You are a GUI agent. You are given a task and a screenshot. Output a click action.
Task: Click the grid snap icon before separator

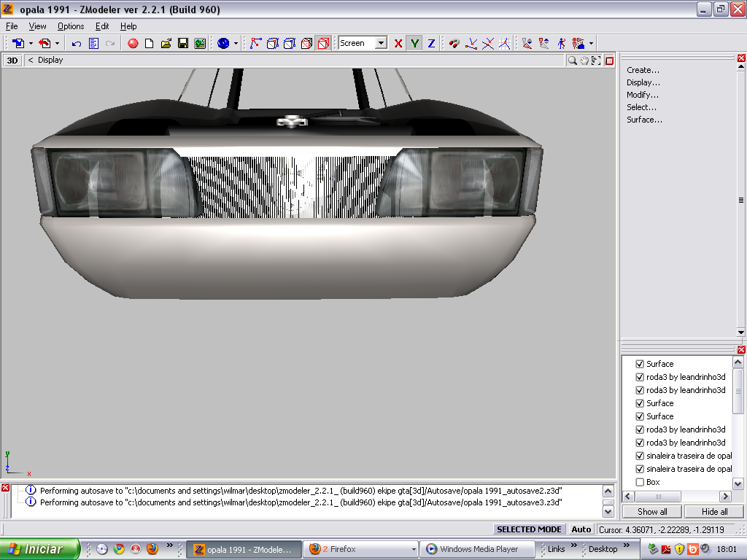pyautogui.click(x=505, y=43)
